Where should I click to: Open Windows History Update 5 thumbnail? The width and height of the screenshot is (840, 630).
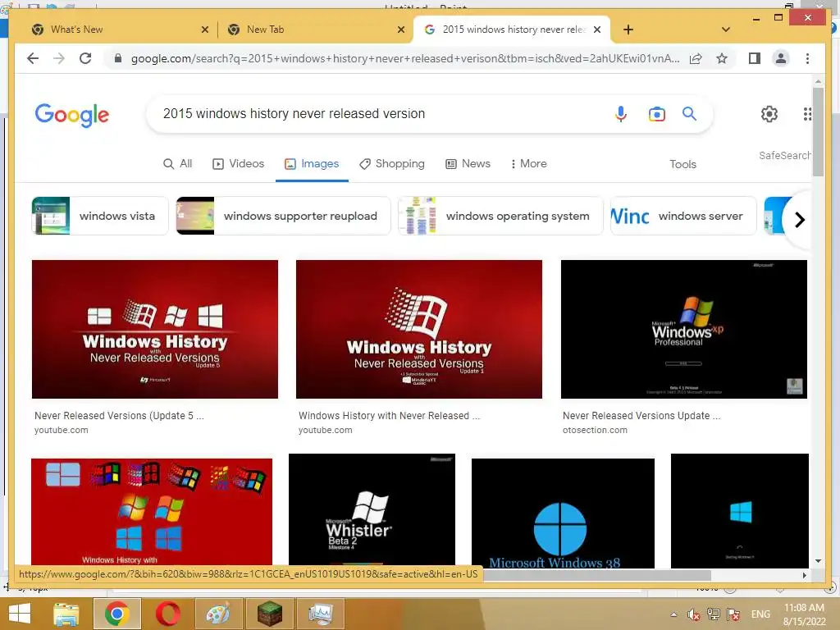pos(155,330)
